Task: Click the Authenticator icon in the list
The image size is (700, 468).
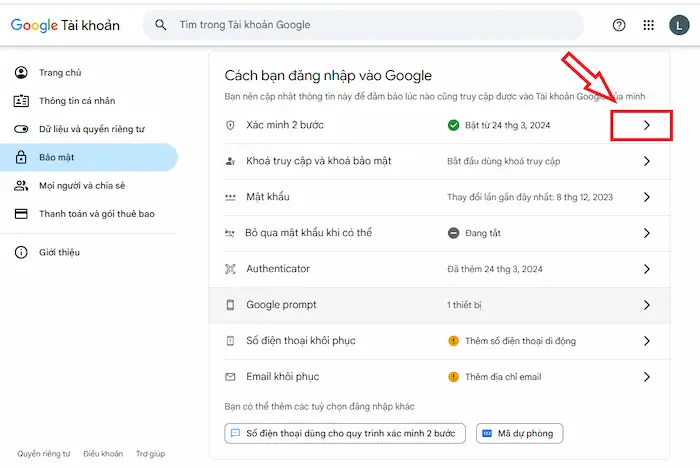Action: pyautogui.click(x=230, y=269)
